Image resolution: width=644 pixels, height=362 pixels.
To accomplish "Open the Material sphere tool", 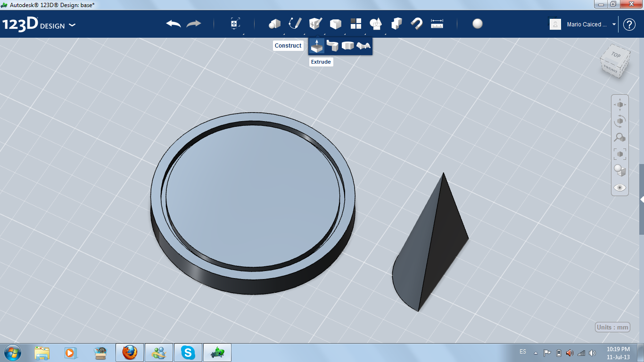I will click(478, 24).
